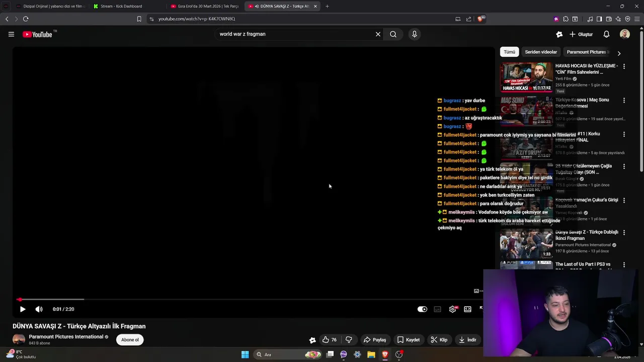
Task: Close the DÜNYA SAVAŞI Z tab
Action: click(x=315, y=6)
